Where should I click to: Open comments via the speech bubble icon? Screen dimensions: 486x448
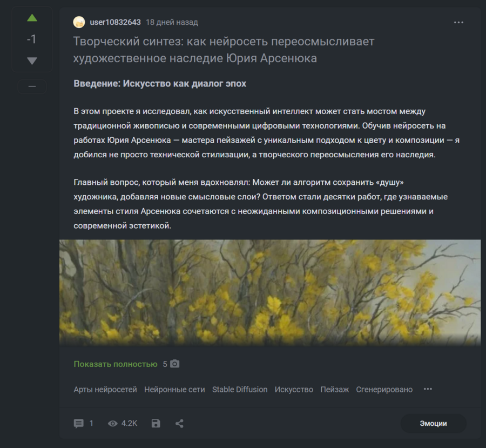78,424
